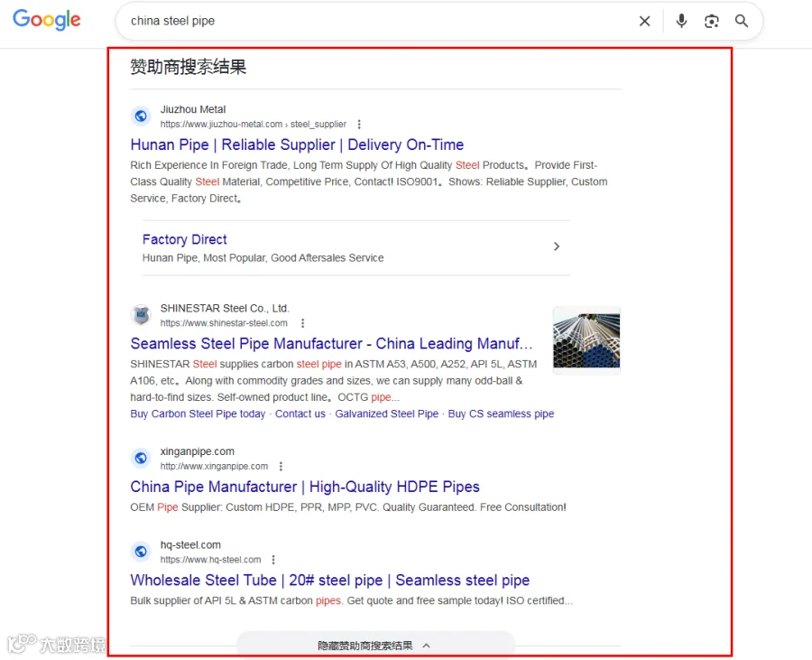Click 'Hunan Pipe, Most Popular, Good Aftersales Service' text
The height and width of the screenshot is (660, 812).
(263, 258)
